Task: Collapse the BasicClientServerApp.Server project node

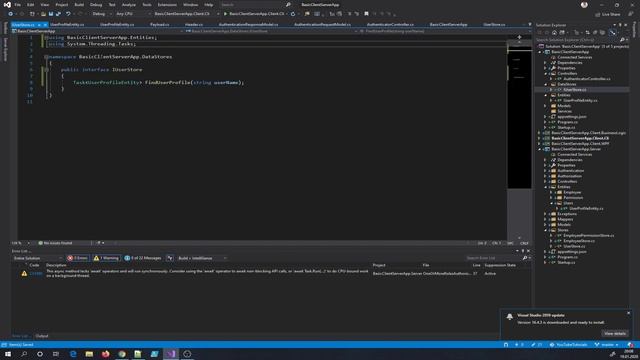Action: (540, 149)
